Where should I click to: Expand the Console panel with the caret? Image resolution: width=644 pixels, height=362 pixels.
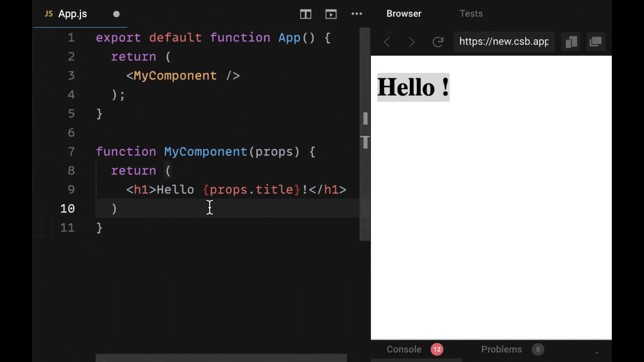597,353
